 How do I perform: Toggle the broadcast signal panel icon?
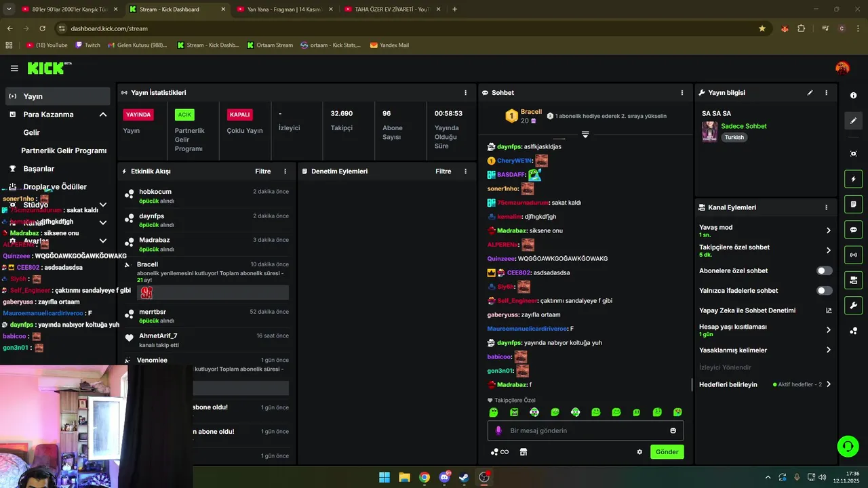point(853,255)
